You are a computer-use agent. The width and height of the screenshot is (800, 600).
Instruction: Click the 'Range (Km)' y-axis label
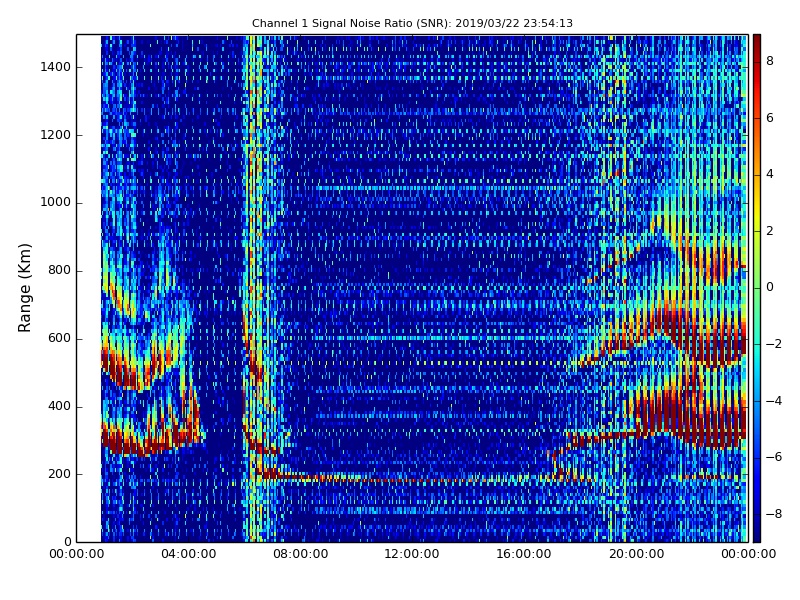[x=24, y=288]
